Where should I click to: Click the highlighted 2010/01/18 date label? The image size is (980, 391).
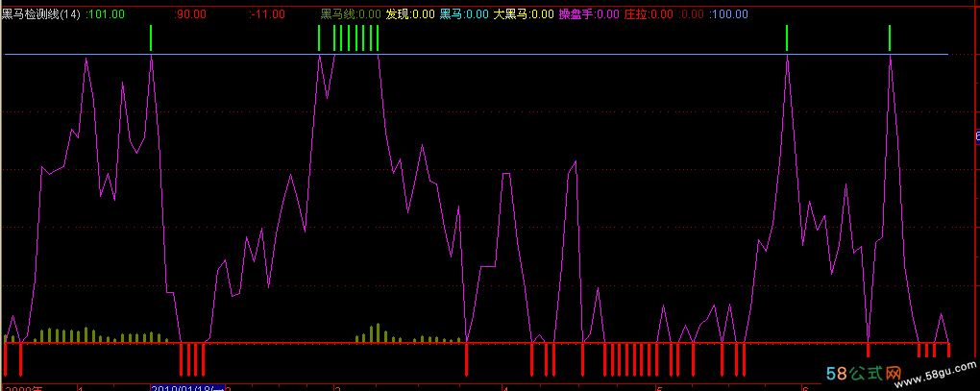point(186,387)
